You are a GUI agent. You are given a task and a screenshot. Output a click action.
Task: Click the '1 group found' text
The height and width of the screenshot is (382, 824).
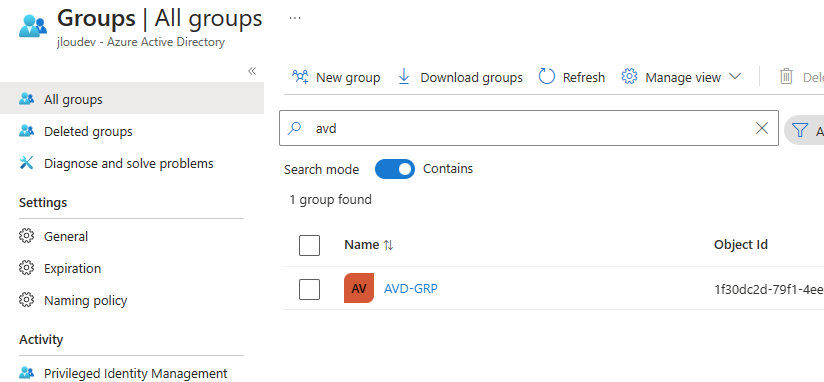[331, 200]
